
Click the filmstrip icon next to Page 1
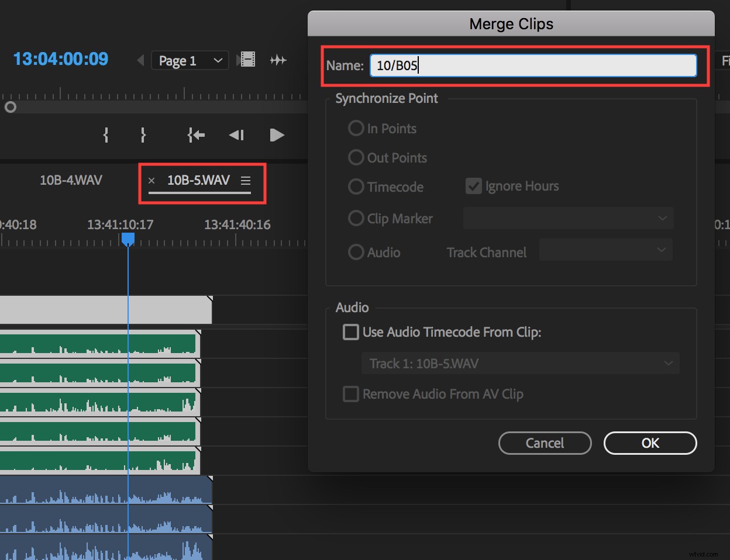247,59
